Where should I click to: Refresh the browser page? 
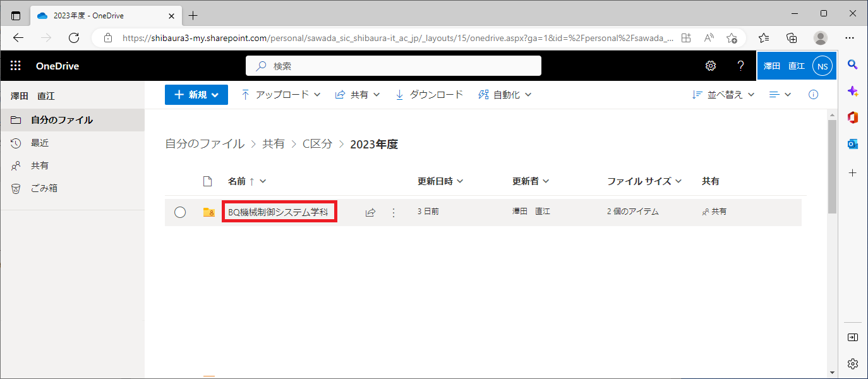pos(74,38)
